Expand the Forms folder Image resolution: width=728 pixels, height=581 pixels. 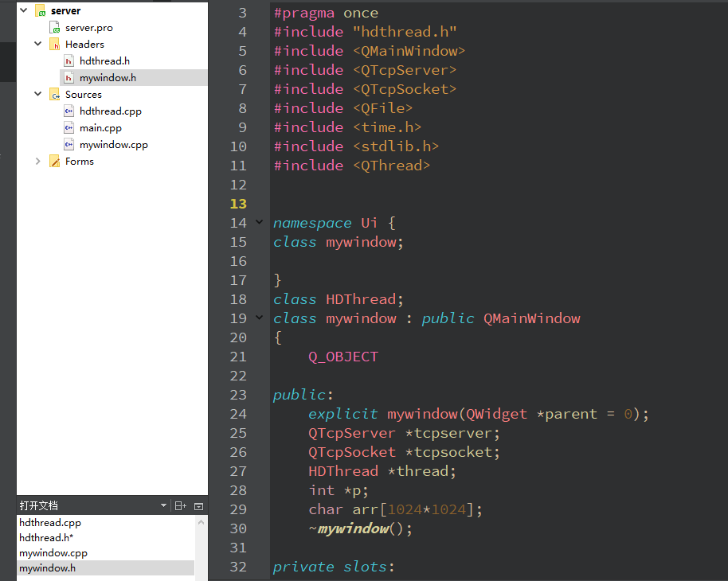click(x=38, y=161)
